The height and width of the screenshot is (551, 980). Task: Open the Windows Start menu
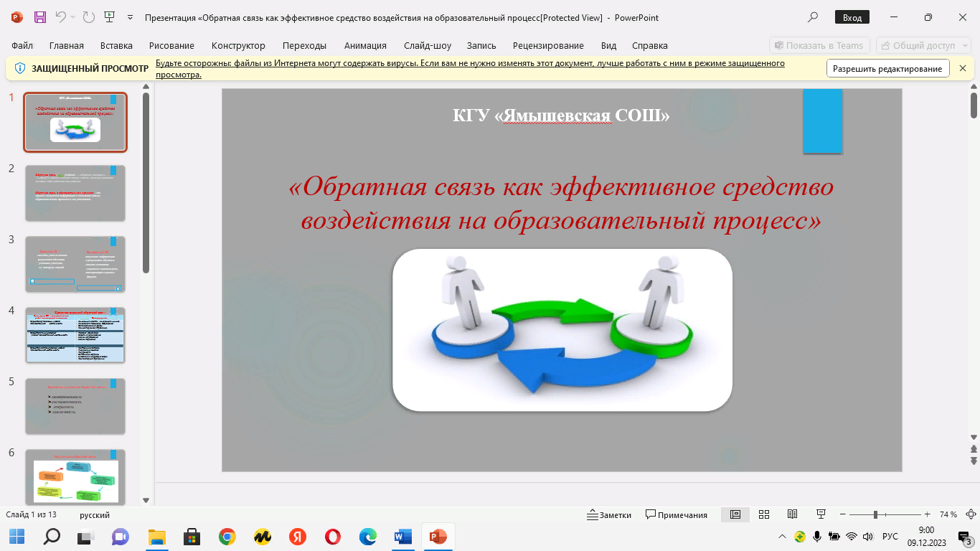pyautogui.click(x=17, y=537)
